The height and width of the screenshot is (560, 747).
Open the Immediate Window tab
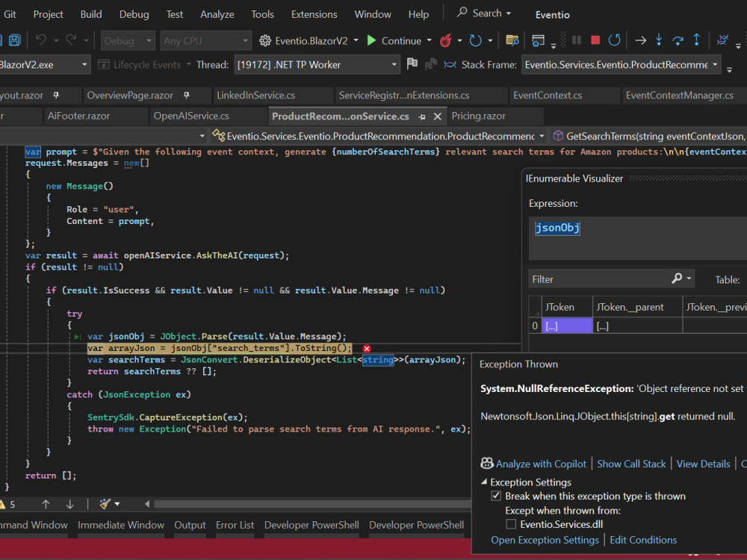[121, 525]
